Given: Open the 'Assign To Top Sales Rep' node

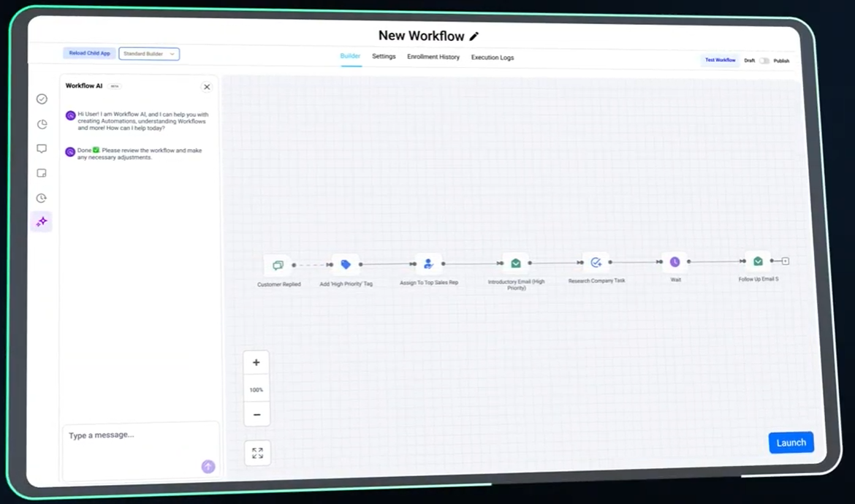Looking at the screenshot, I should click(x=428, y=264).
